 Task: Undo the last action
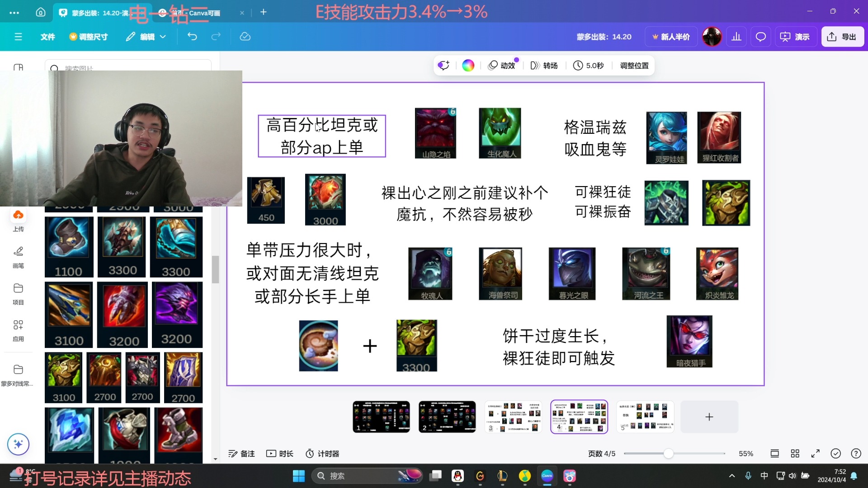[192, 37]
